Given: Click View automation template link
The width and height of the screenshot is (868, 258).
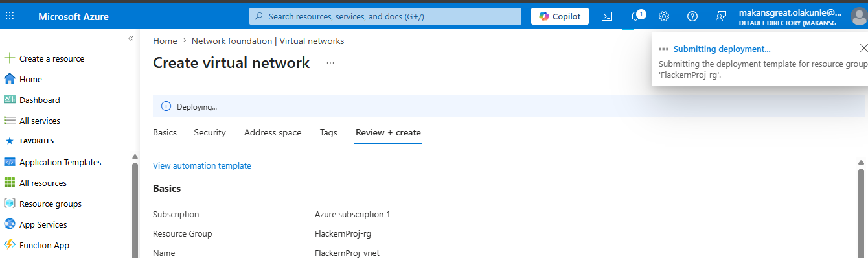Looking at the screenshot, I should coord(202,165).
